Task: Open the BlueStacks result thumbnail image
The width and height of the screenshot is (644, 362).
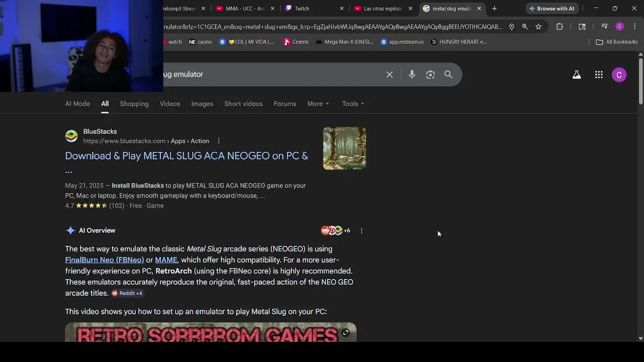Action: pos(345,148)
